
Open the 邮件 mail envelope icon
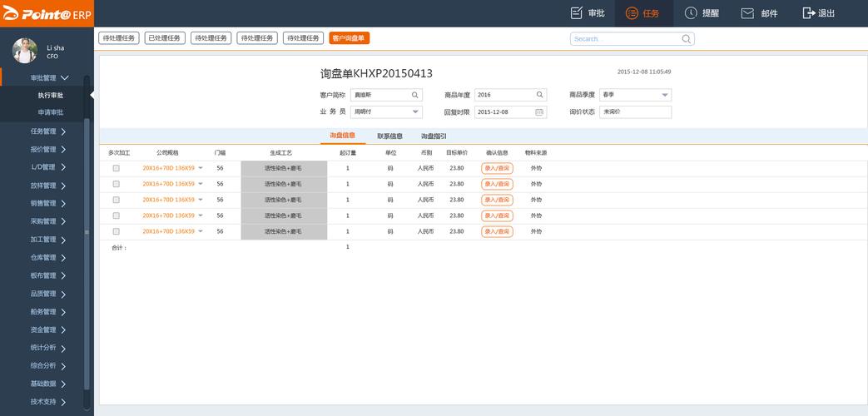747,13
